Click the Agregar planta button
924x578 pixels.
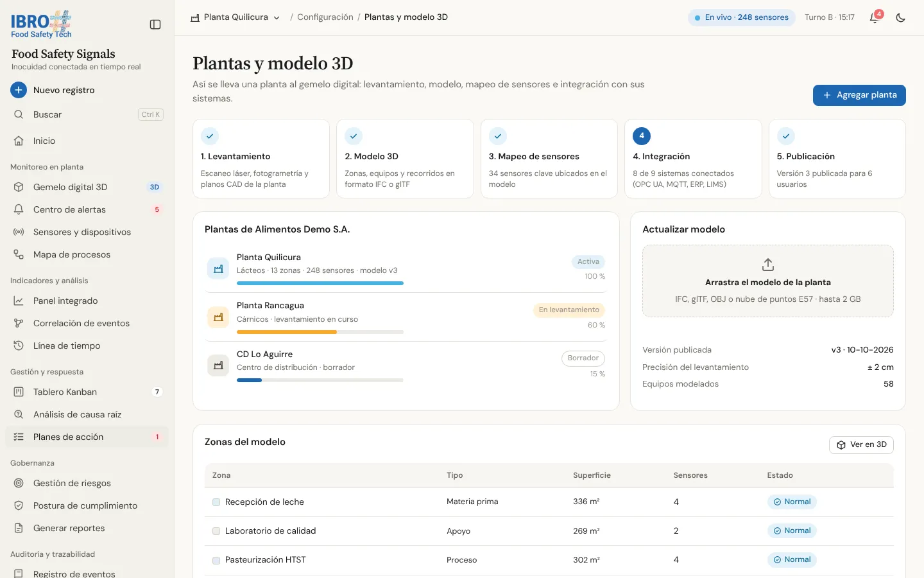click(x=859, y=95)
